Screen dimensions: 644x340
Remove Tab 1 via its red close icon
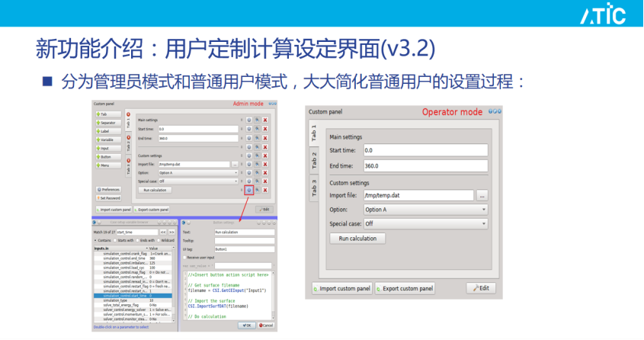128,114
